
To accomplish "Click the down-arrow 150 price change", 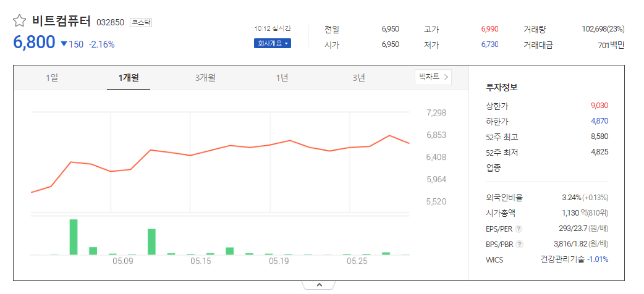I will click(x=72, y=44).
